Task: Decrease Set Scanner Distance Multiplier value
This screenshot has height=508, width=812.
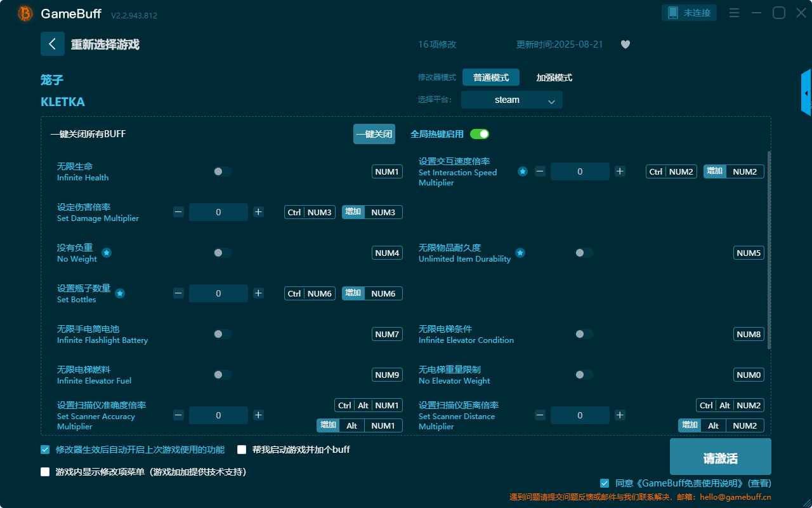Action: 540,415
